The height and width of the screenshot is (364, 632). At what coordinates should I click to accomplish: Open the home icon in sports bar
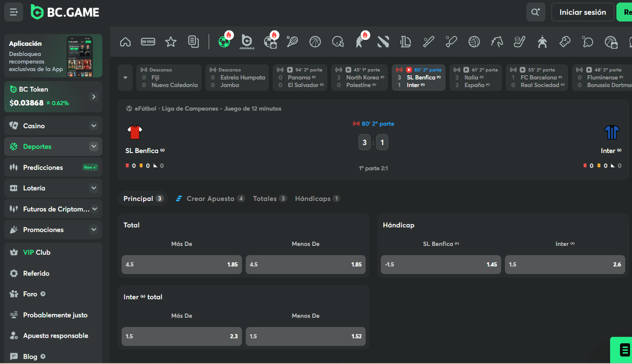click(x=125, y=42)
